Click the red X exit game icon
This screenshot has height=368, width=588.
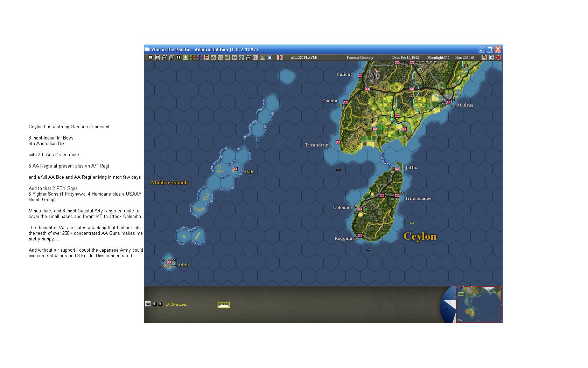click(498, 57)
